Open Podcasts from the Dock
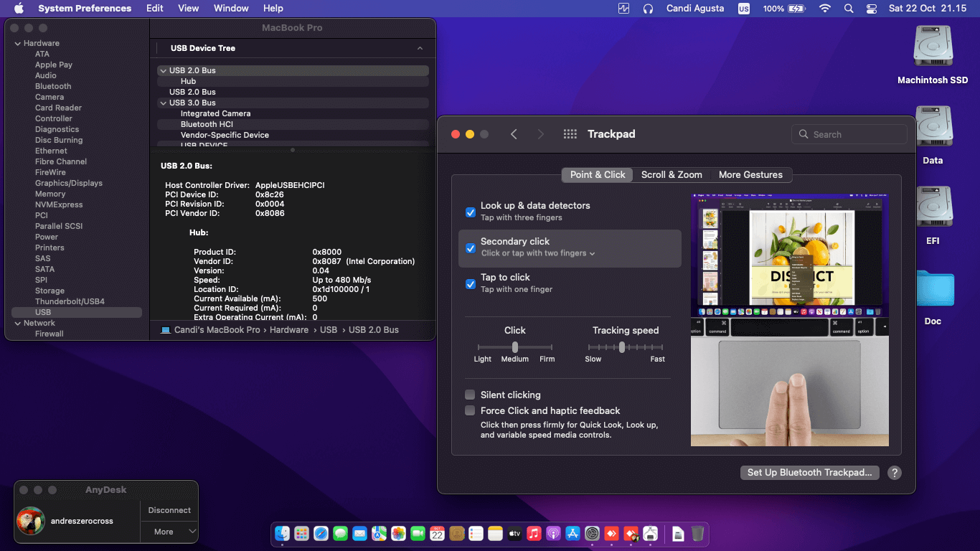This screenshot has width=980, height=551. pyautogui.click(x=553, y=534)
